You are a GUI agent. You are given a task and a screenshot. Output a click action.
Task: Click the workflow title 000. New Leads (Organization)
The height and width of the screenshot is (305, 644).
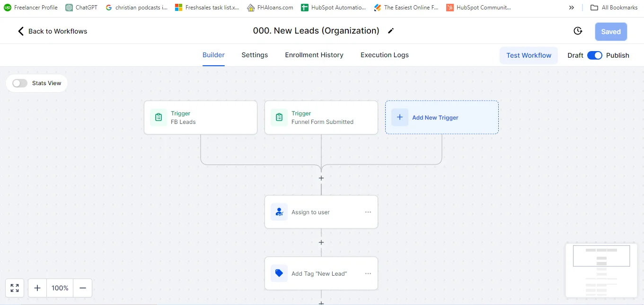tap(316, 31)
